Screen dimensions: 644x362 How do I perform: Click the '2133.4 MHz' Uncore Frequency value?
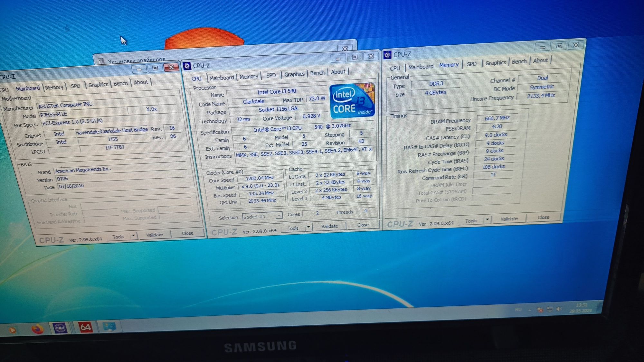point(541,96)
